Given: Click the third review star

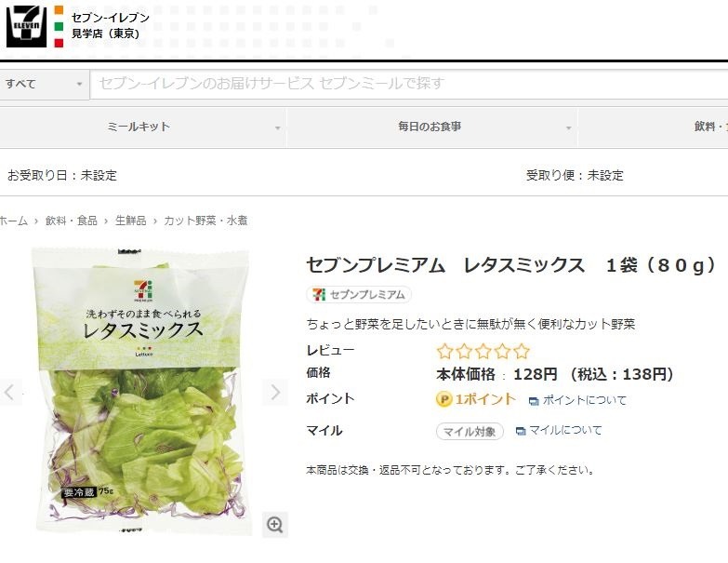Looking at the screenshot, I should tap(483, 351).
